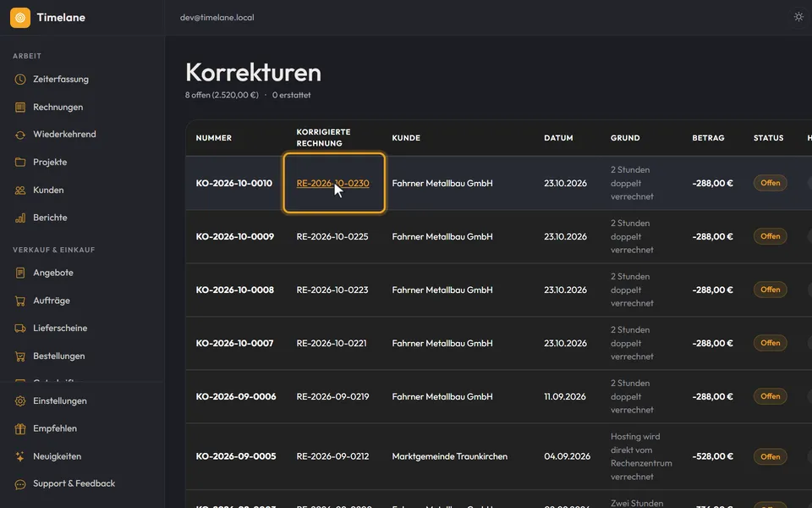Viewport: 812px width, 508px height.
Task: Click the Neuigkeiten sparkle icon
Action: coord(20,456)
